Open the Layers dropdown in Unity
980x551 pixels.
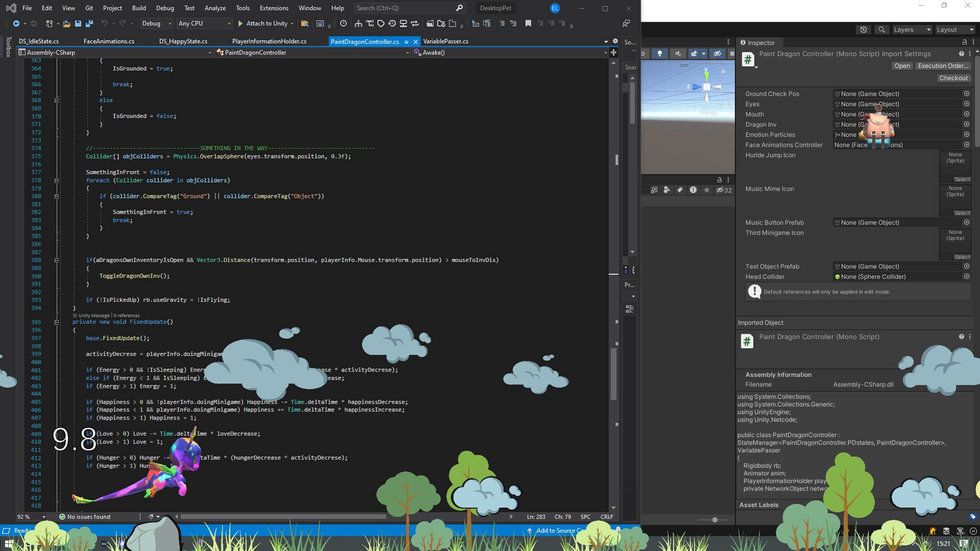point(912,30)
